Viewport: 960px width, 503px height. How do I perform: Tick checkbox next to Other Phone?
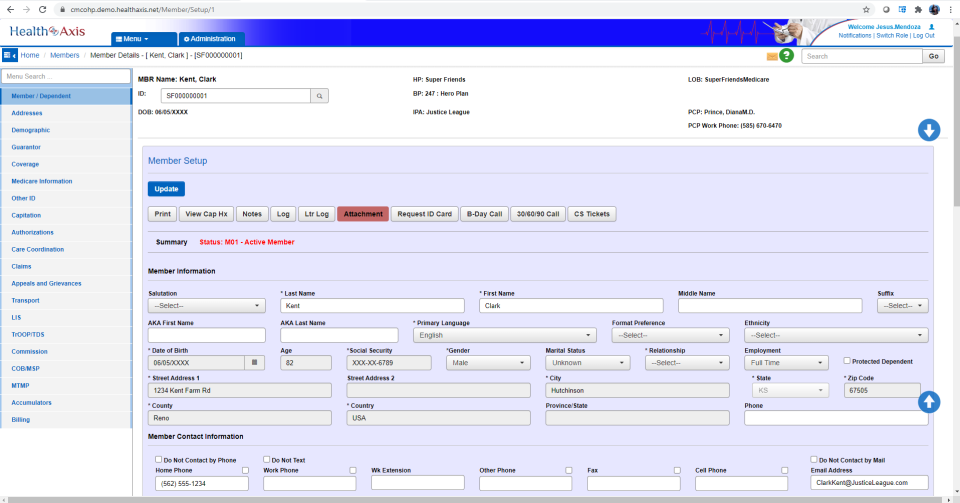(x=569, y=471)
